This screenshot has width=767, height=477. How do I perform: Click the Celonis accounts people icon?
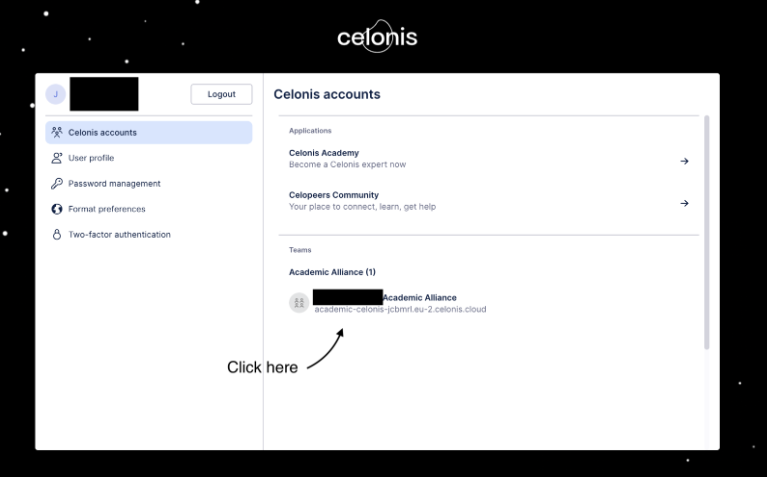(57, 132)
